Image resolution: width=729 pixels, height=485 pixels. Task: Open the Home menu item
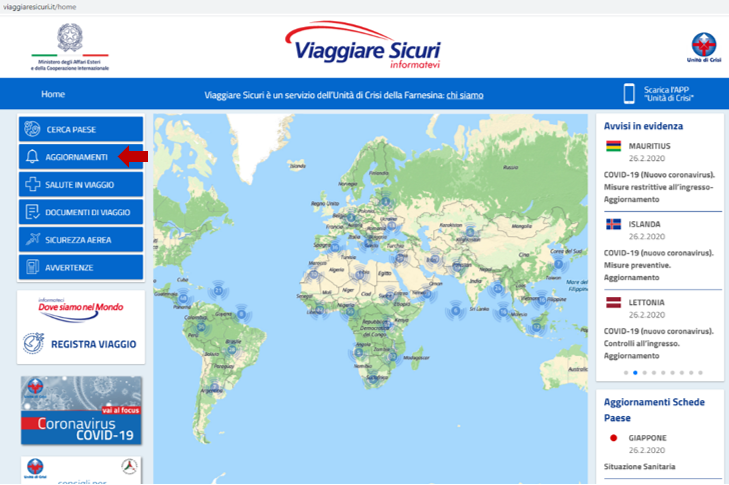point(53,94)
